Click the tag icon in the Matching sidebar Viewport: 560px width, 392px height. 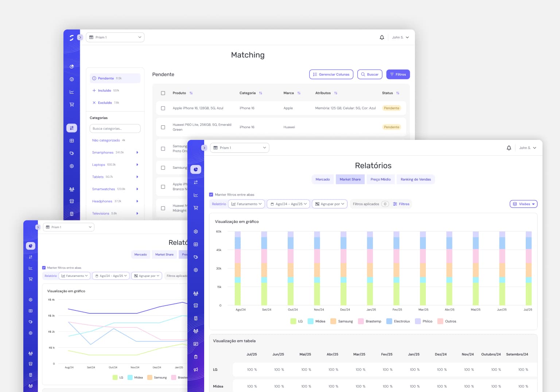72,153
